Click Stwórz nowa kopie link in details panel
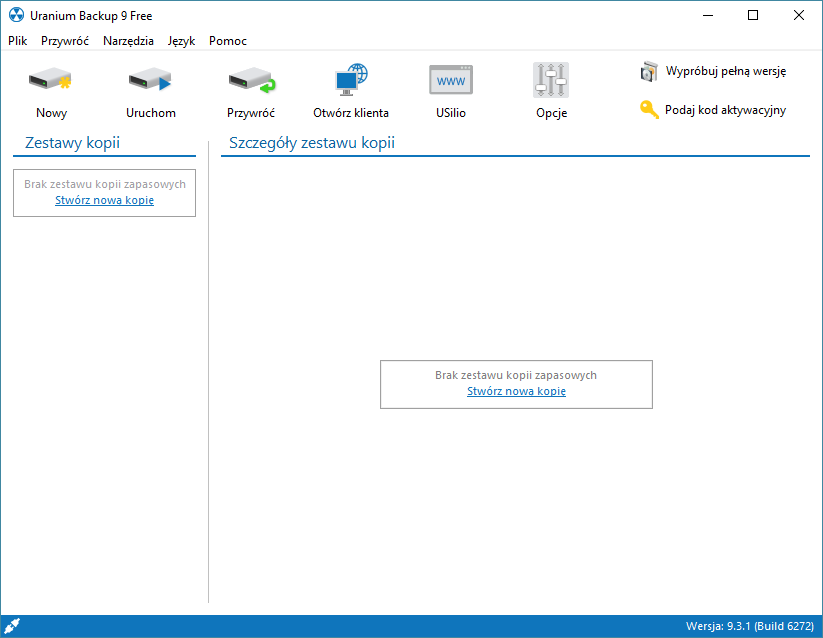 click(516, 391)
